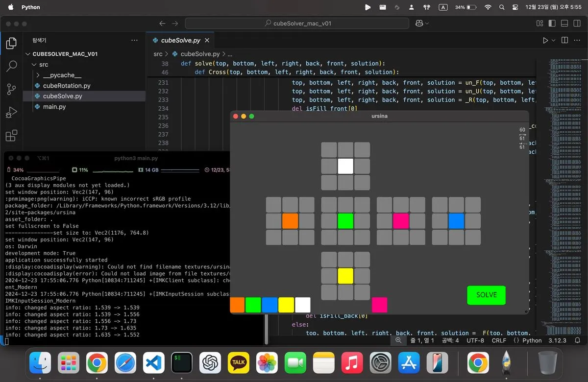The height and width of the screenshot is (382, 588).
Task: Click the zoom magnifier in status bar
Action: click(x=398, y=340)
